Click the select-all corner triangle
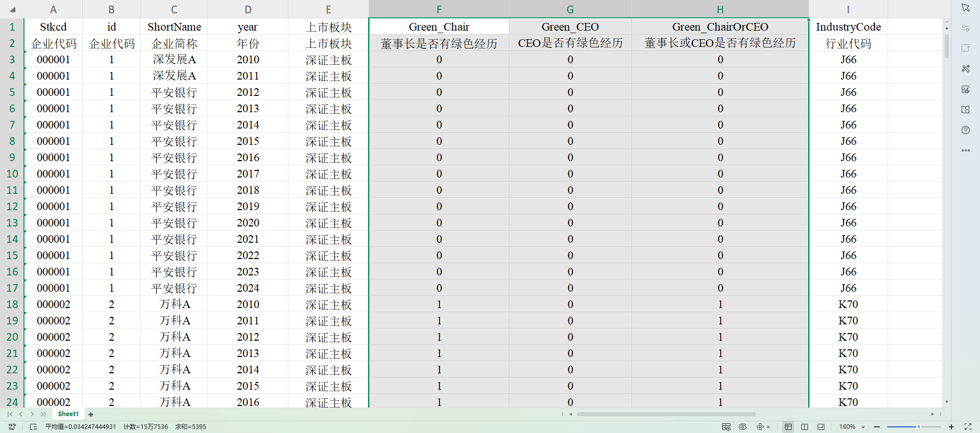Screen dimensions: 980x433 point(12,9)
